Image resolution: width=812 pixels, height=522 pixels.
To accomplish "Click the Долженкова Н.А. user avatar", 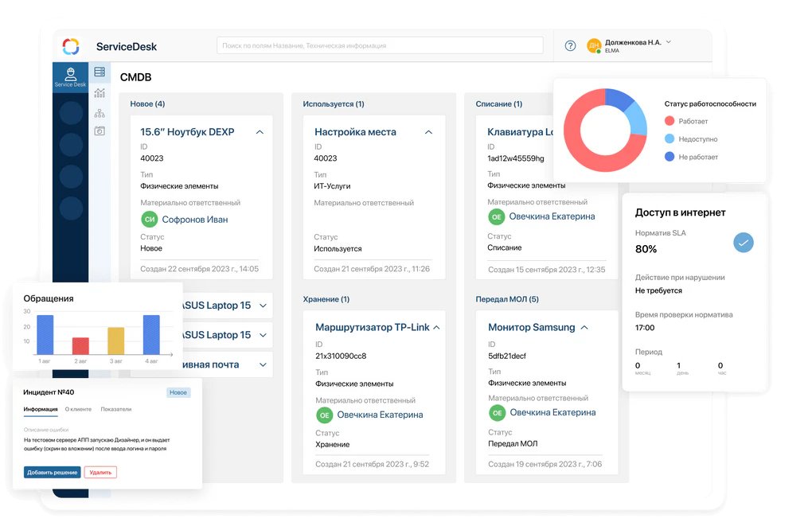I will click(593, 46).
